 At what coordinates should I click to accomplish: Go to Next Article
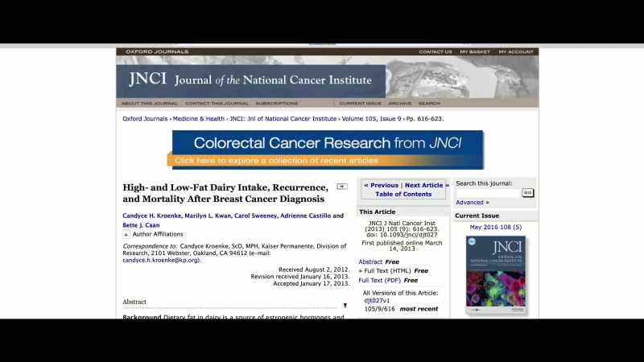(427, 185)
